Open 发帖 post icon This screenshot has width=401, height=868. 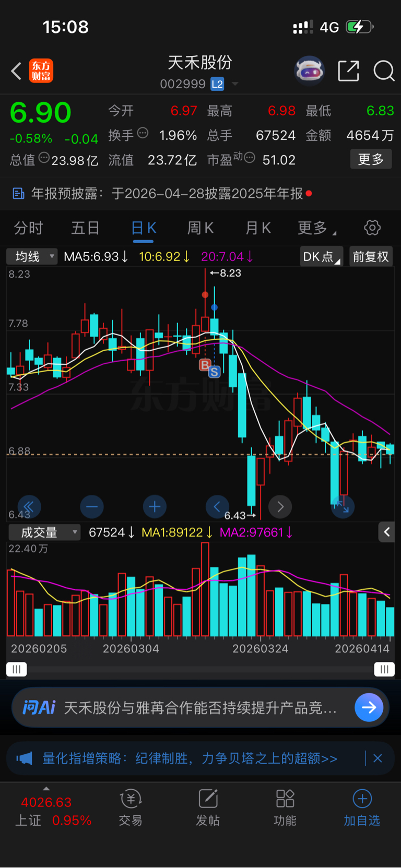[x=208, y=807]
